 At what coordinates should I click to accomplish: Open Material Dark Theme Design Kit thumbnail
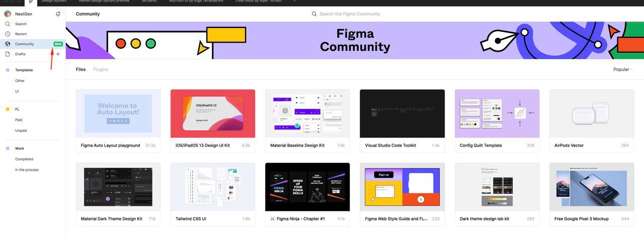[x=118, y=187]
